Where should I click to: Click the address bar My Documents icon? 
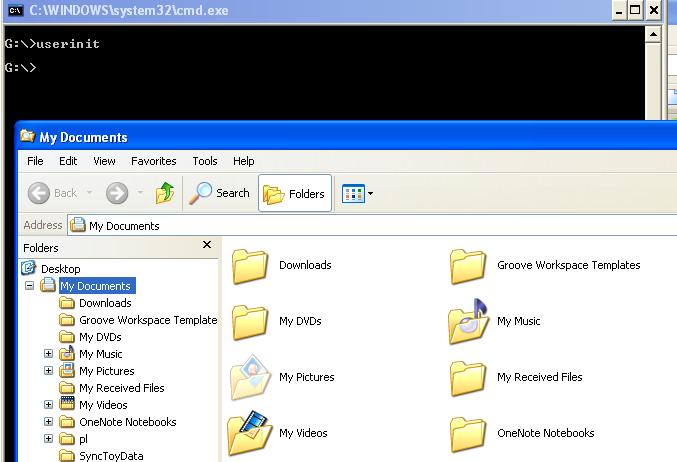[x=78, y=225]
